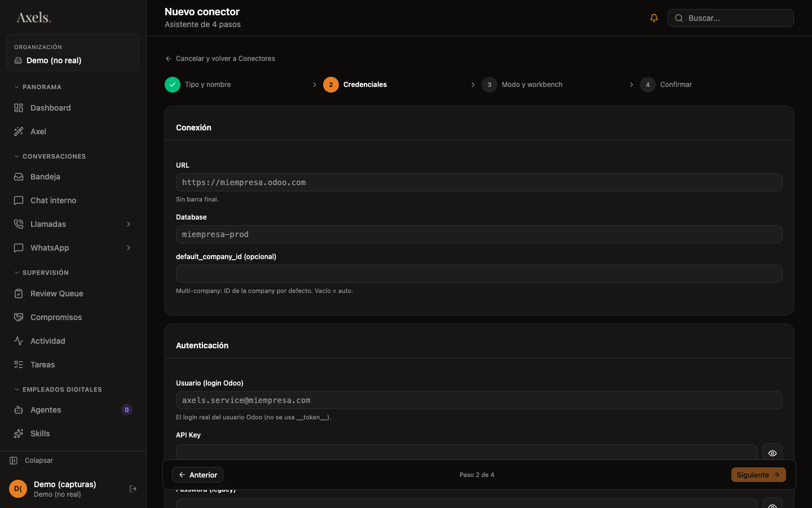Focus the Database input field

coord(479,234)
